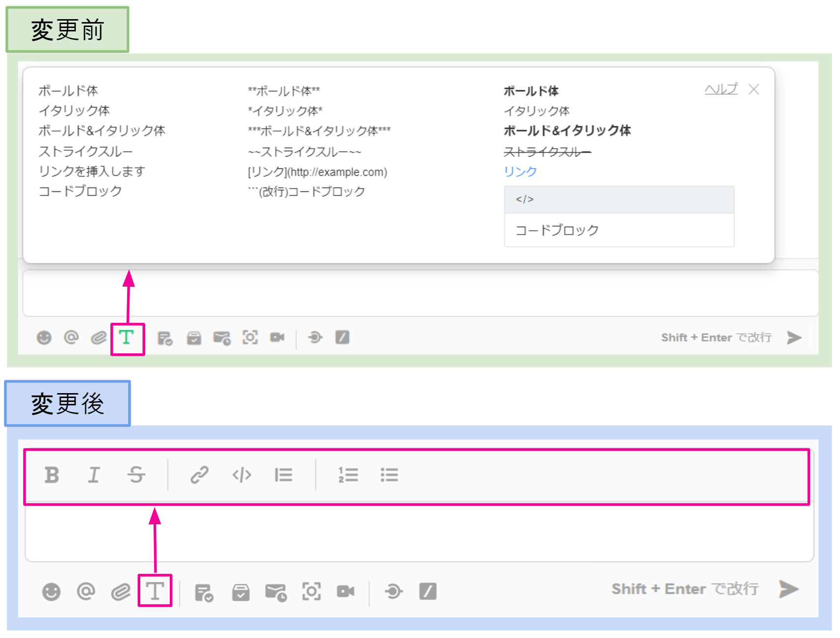Click the "*イタリック体*" syntax example
This screenshot has height=638, width=840.
pos(285,111)
